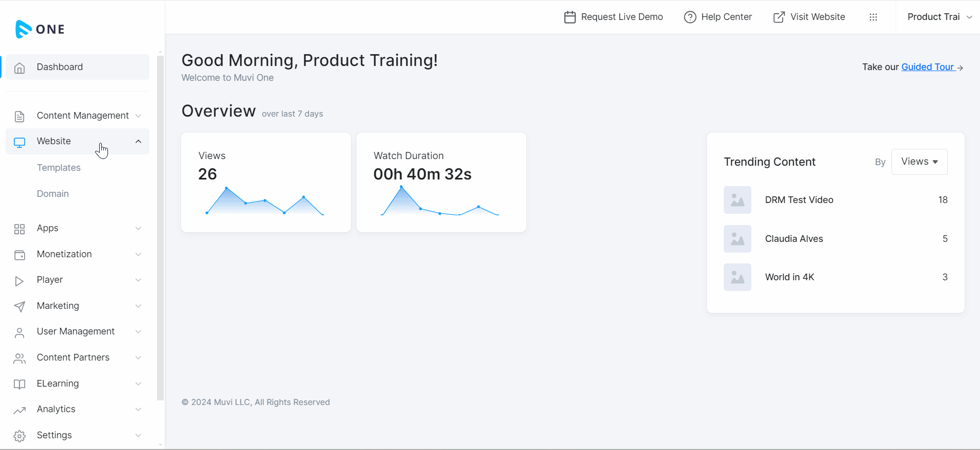The width and height of the screenshot is (980, 450).
Task: Click the Request Live Demo link
Action: click(613, 17)
